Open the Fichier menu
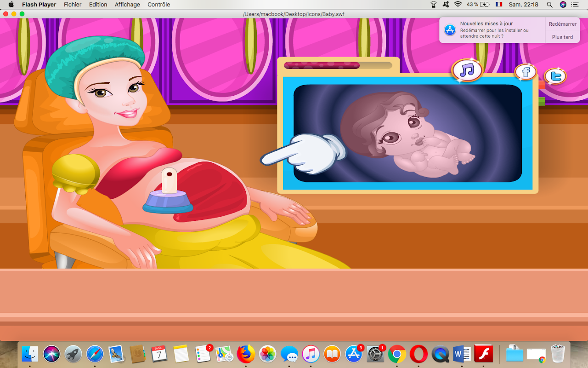Screen dimensions: 588x368 pyautogui.click(x=73, y=5)
